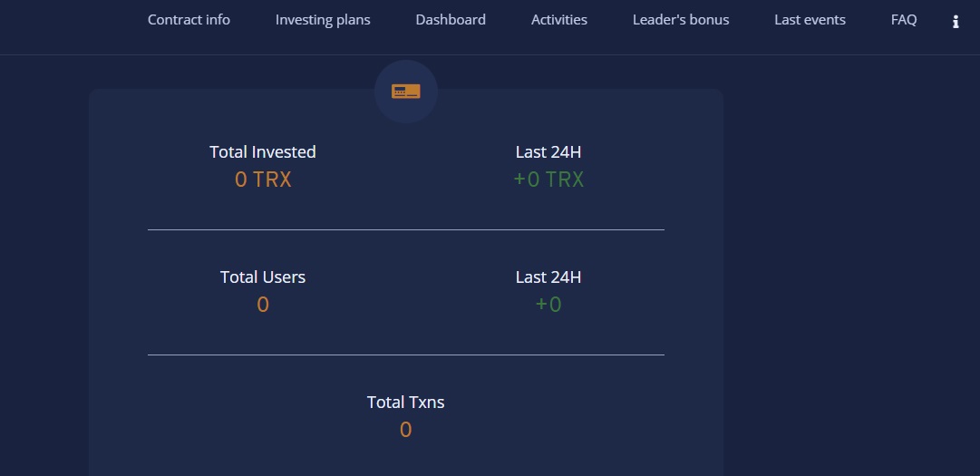Image resolution: width=980 pixels, height=476 pixels.
Task: Click the info icon in navigation bar
Action: [955, 22]
